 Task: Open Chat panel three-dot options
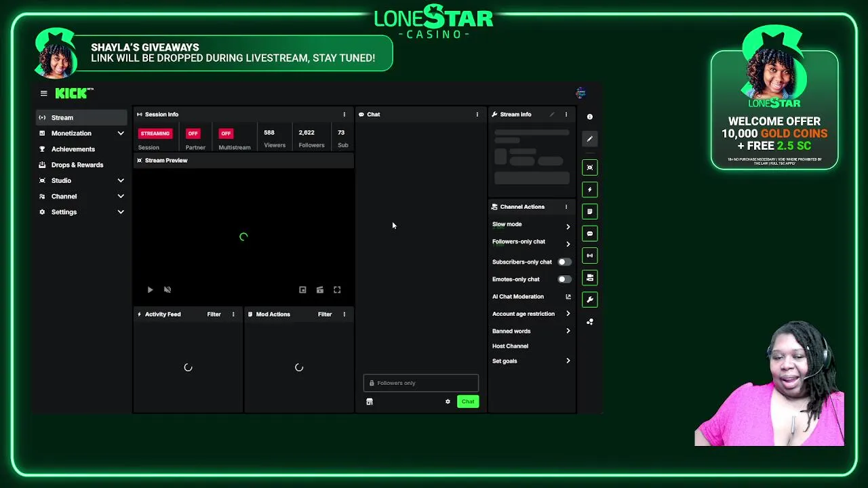click(477, 115)
